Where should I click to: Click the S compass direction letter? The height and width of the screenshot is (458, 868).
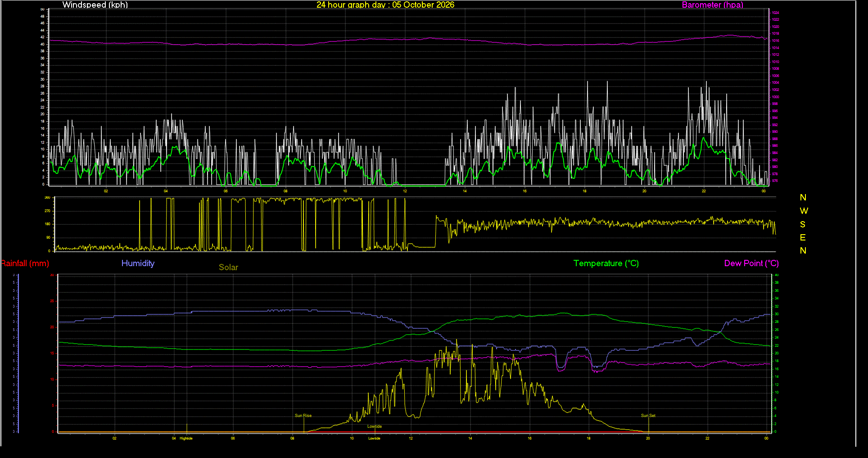point(803,224)
